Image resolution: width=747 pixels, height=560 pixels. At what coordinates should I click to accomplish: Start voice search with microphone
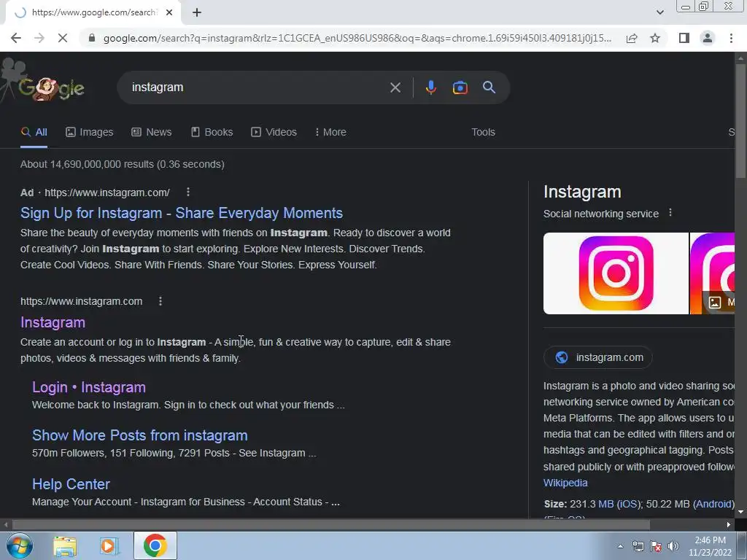(x=430, y=87)
